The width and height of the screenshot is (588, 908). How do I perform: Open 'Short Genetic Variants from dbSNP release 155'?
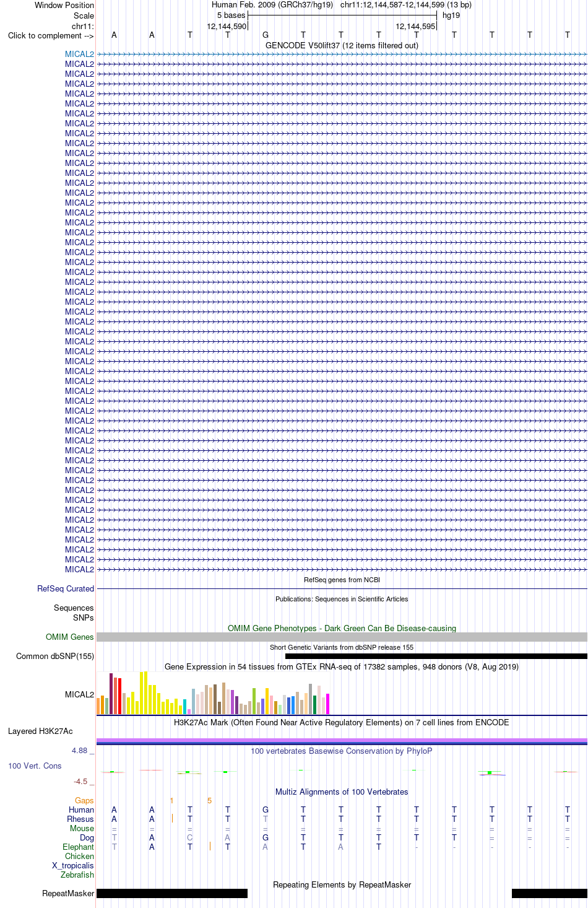pos(342,647)
